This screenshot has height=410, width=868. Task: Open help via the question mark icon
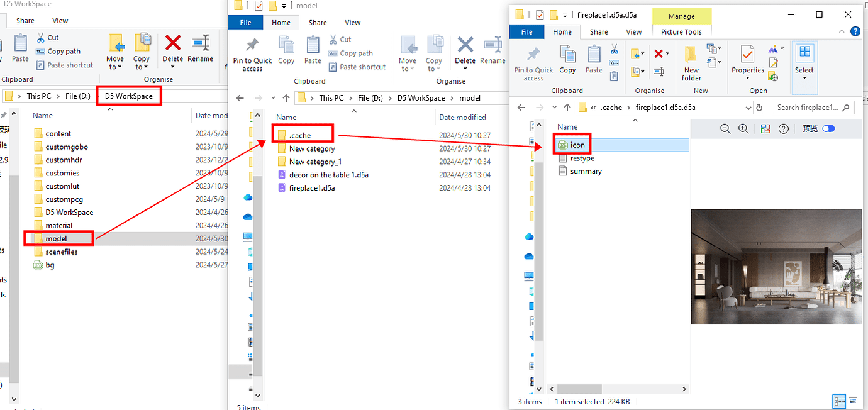click(x=783, y=128)
